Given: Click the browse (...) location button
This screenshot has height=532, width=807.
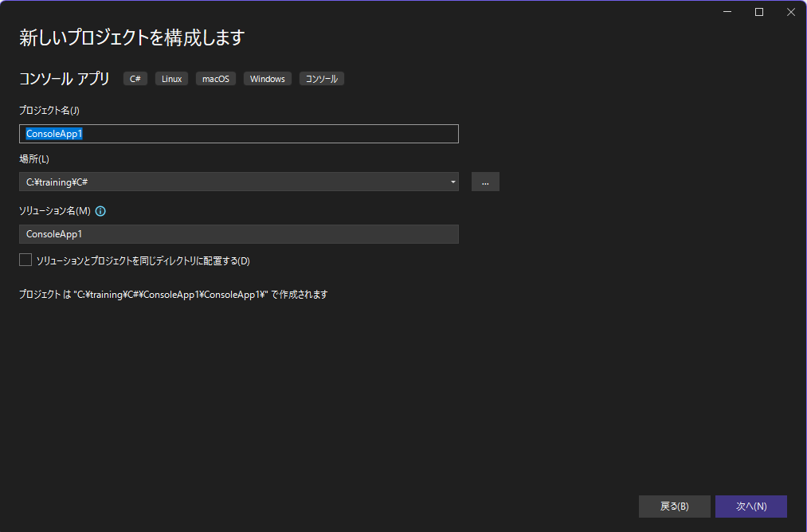Looking at the screenshot, I should point(485,182).
